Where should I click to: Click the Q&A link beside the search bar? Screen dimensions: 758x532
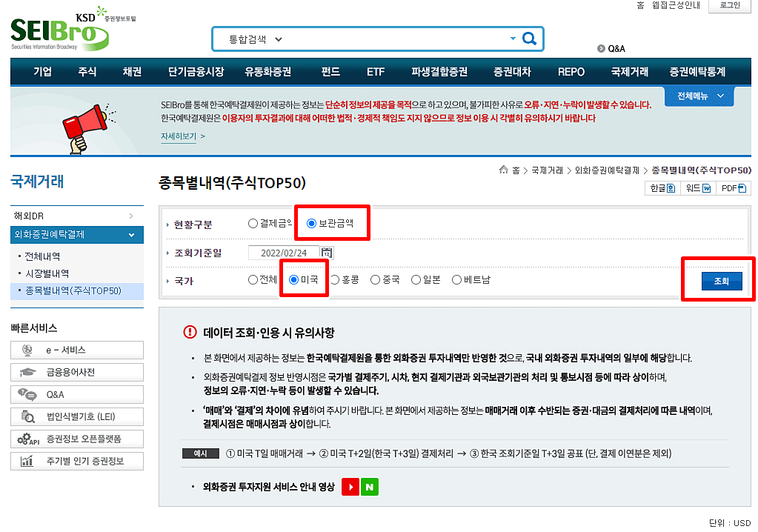coord(611,48)
